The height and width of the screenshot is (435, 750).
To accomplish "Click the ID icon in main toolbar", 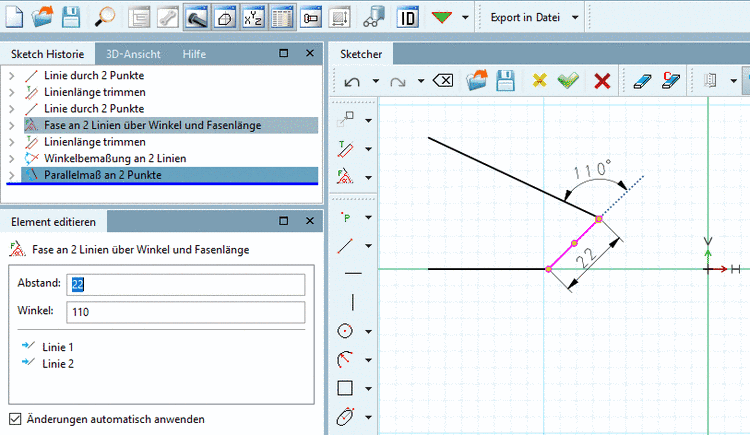I will 407,18.
